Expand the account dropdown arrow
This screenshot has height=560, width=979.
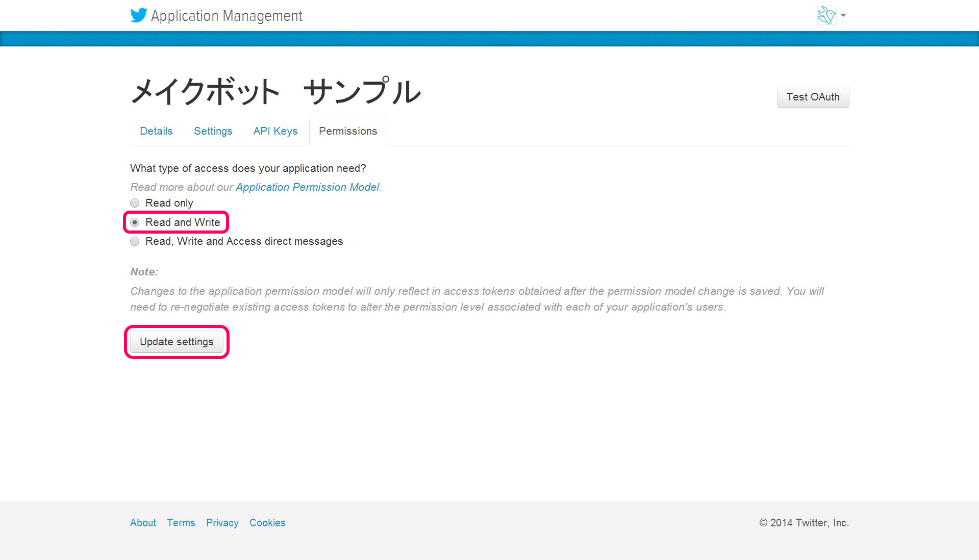pos(843,15)
